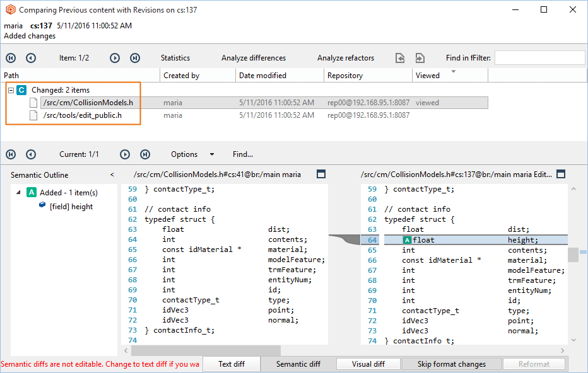The width and height of the screenshot is (588, 373).
Task: Maximize the right cs:137 diff pane
Action: (x=561, y=174)
